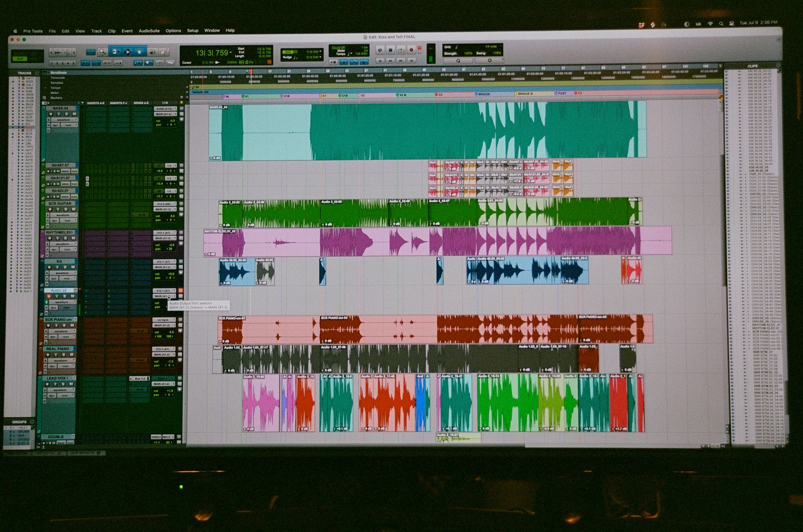This screenshot has height=532, width=803.
Task: Select the Selector tool in toolbar
Action: [127, 52]
